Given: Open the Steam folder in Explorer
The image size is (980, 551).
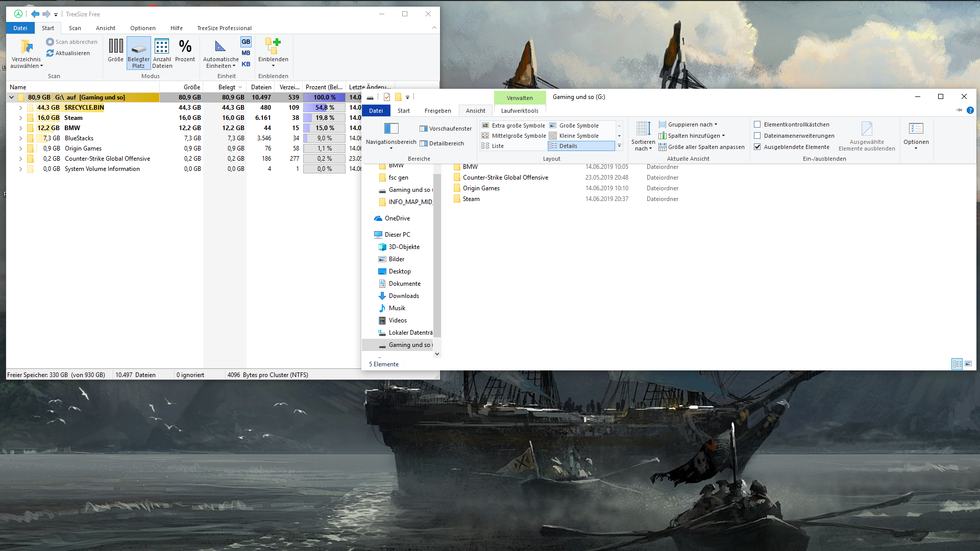Looking at the screenshot, I should 471,199.
